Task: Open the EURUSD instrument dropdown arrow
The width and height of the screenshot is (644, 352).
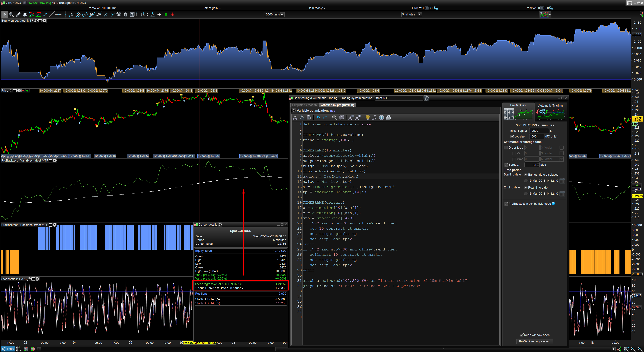Action: [x=7, y=3]
